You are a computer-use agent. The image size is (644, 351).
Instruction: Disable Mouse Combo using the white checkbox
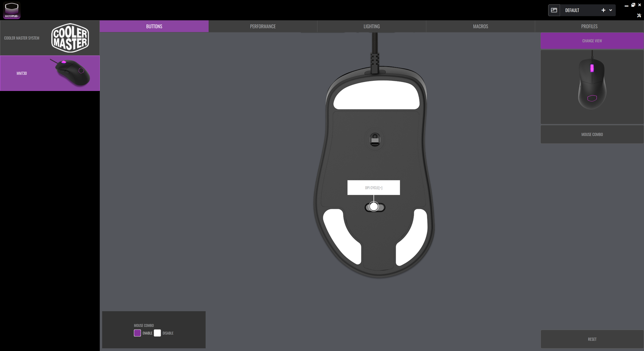pos(157,333)
